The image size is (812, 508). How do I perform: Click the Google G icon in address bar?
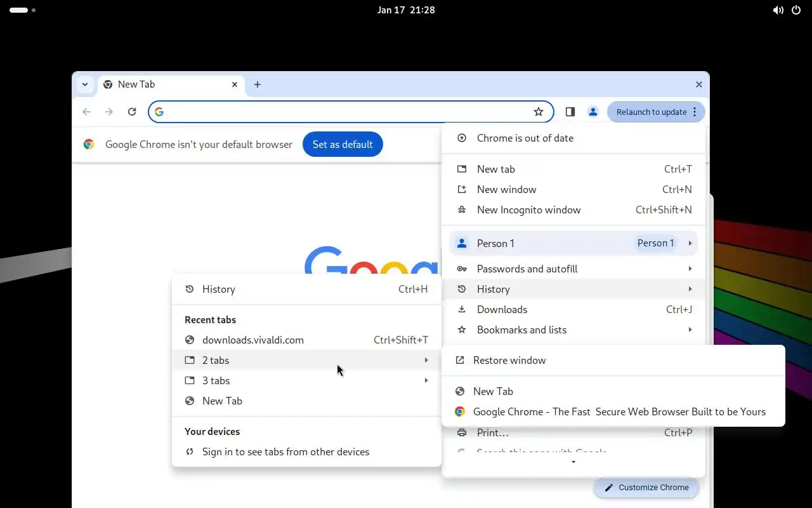coord(159,112)
